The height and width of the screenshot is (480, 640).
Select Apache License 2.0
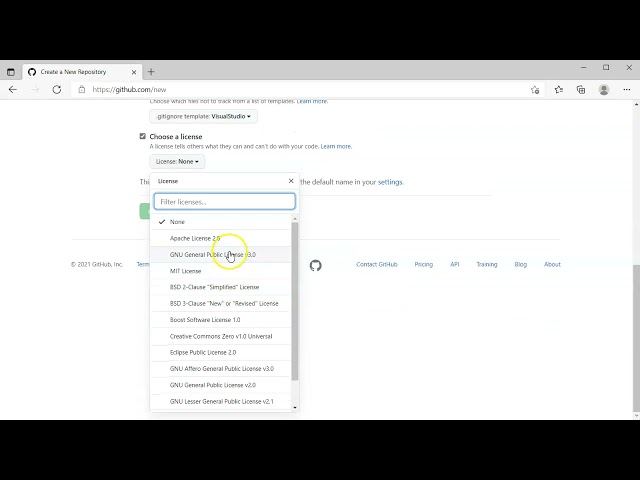point(220,238)
